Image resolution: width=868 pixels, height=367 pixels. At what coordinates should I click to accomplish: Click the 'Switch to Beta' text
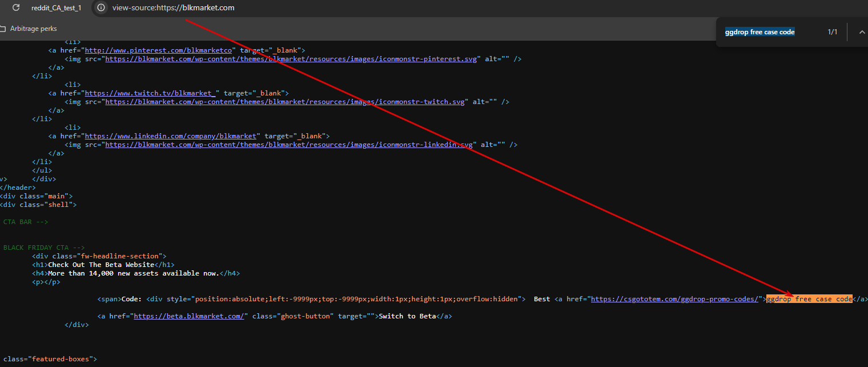point(407,316)
